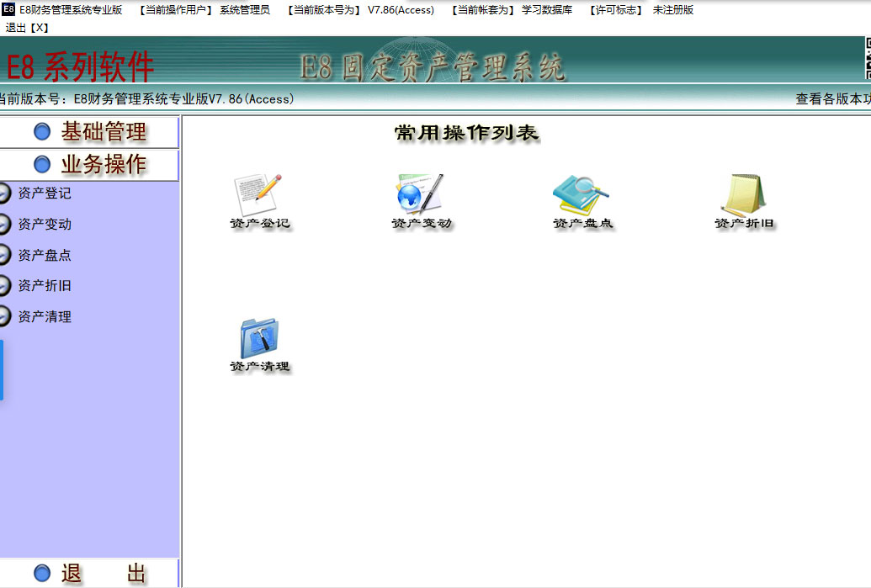
Task: Click the 当前版本号 version text in the banner
Action: 146,98
